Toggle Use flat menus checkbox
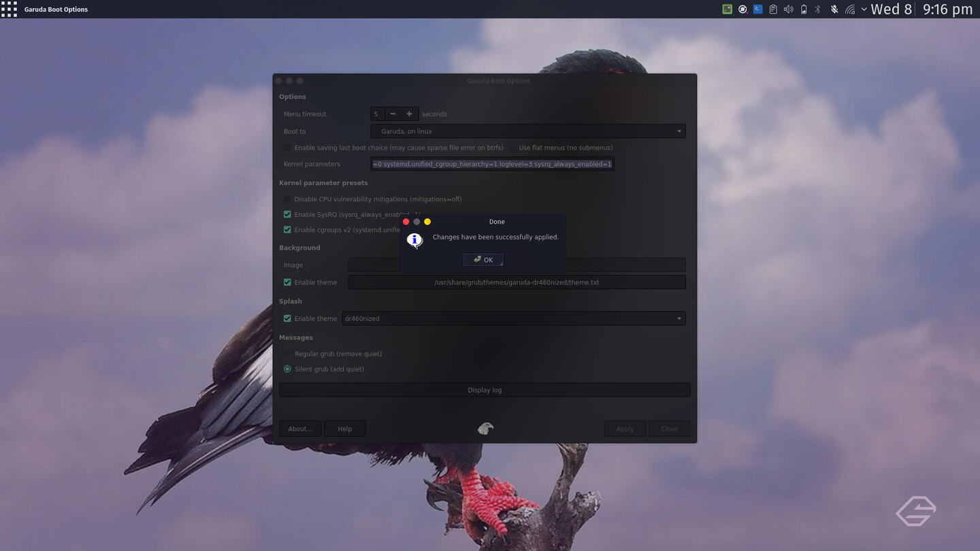The width and height of the screenshot is (980, 551). [x=512, y=148]
